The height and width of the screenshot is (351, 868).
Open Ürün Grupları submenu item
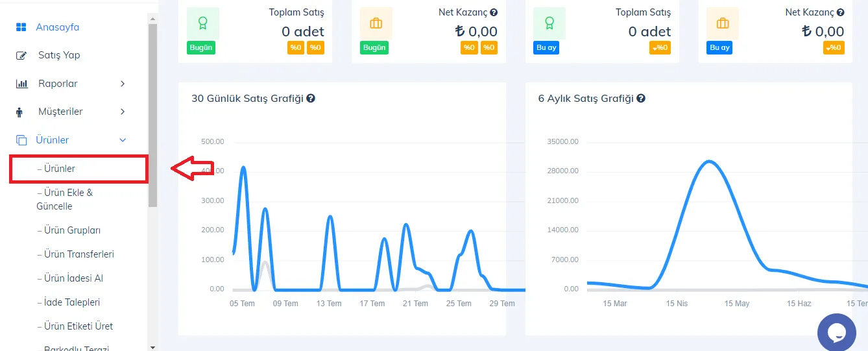[69, 230]
